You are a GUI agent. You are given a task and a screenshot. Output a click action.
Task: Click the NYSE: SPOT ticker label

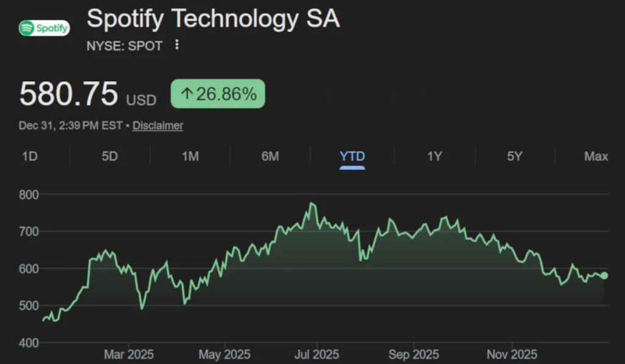click(125, 46)
